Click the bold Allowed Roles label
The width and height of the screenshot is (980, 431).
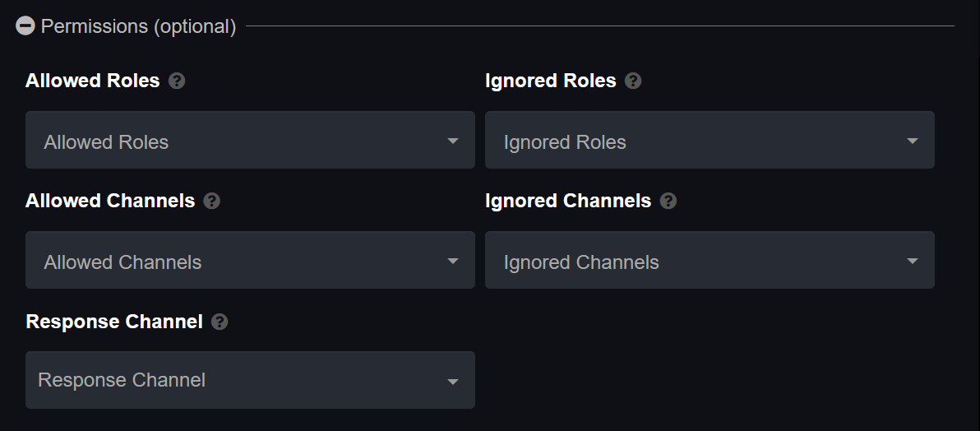point(93,81)
